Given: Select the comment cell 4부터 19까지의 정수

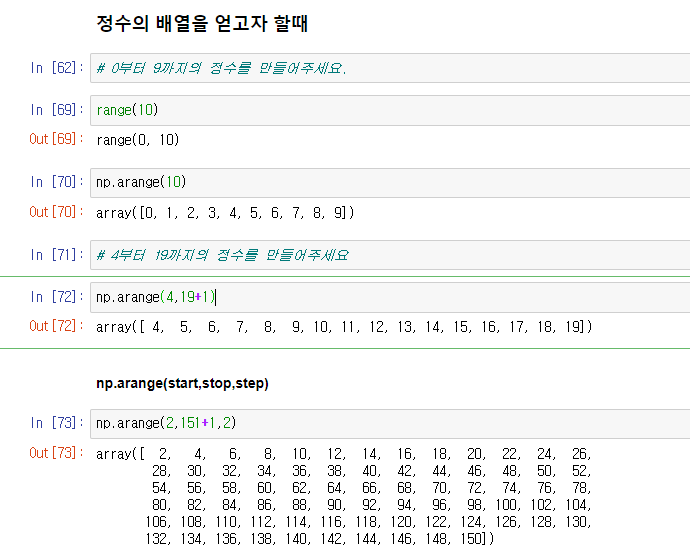Looking at the screenshot, I should [390, 255].
